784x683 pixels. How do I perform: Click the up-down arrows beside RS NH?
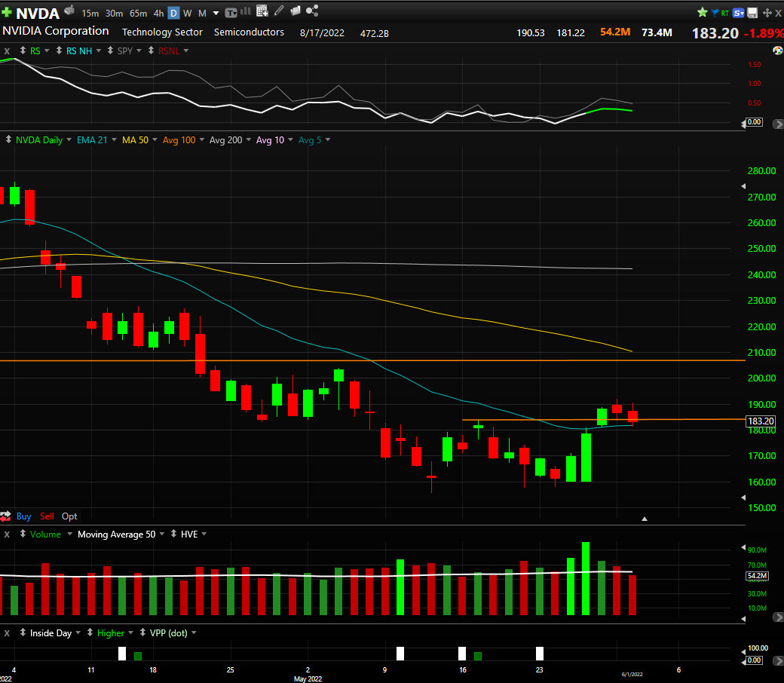(x=59, y=51)
